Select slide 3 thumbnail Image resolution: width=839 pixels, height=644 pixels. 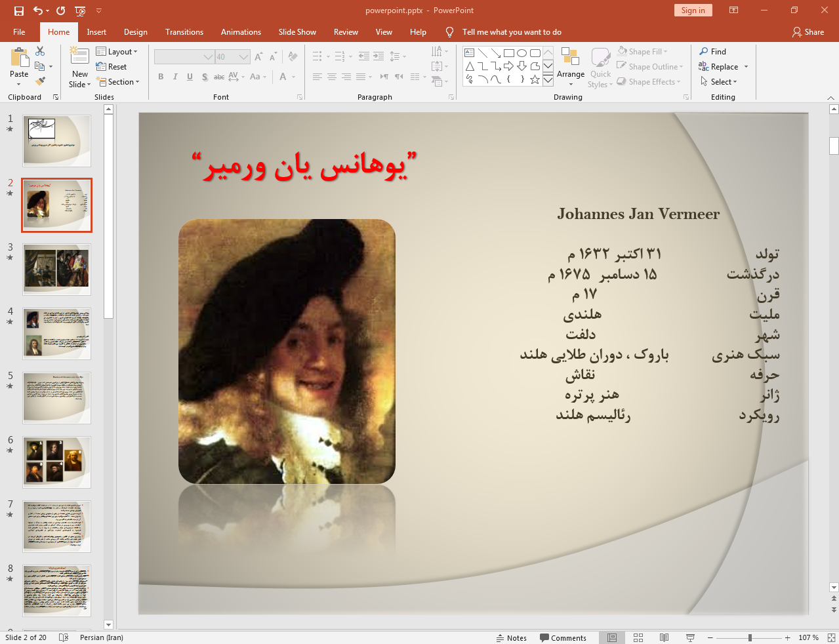coord(57,270)
